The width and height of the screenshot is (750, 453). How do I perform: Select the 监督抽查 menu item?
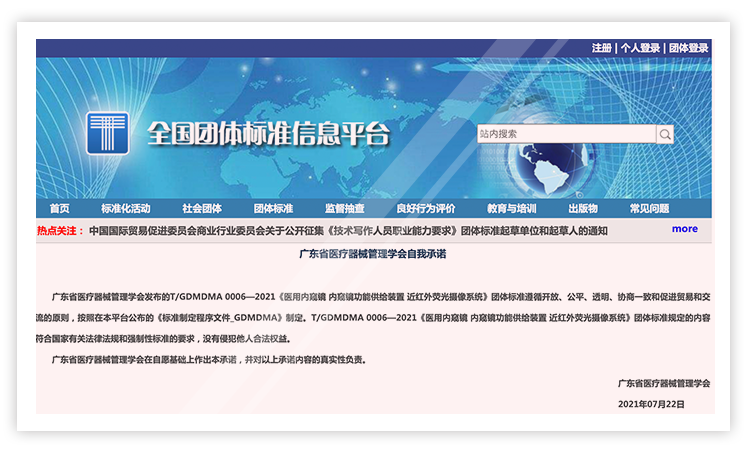[345, 209]
